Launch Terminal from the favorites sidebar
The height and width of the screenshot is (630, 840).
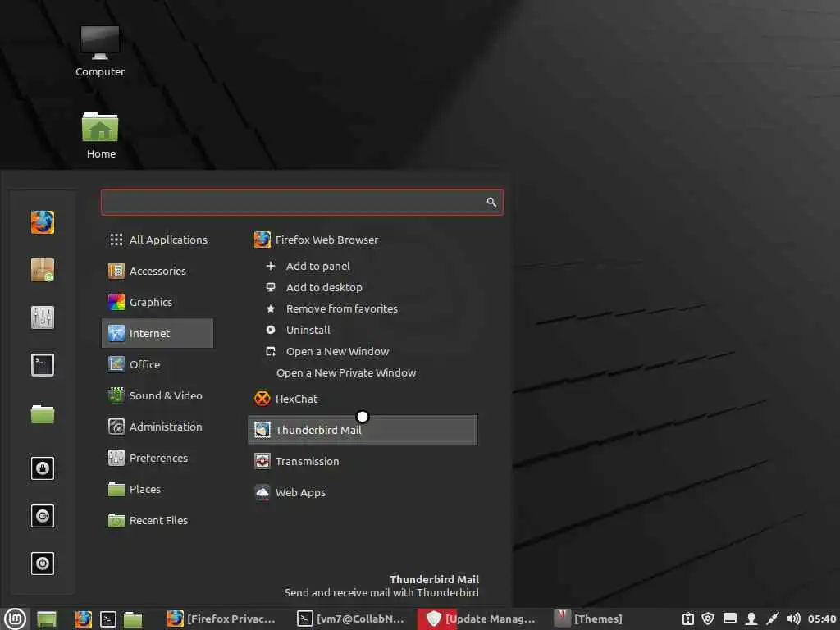point(43,365)
